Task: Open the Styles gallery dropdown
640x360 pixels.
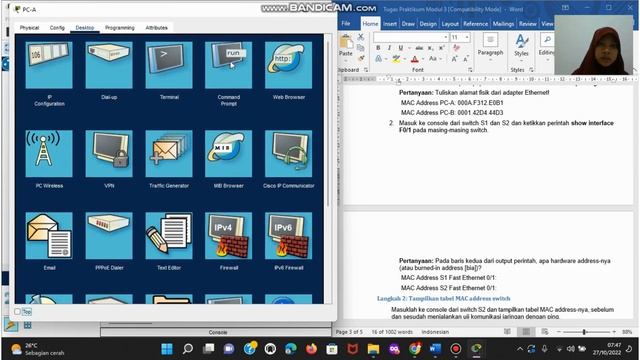Action: coord(521,48)
